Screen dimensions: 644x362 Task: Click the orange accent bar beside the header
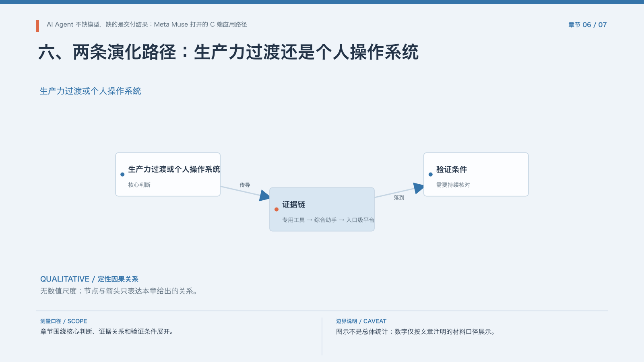[37, 25]
